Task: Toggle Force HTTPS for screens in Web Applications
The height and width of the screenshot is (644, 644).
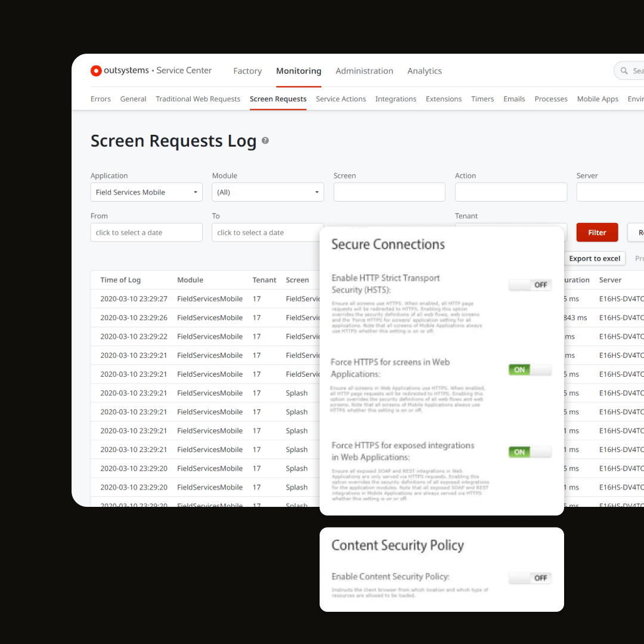Action: point(530,370)
